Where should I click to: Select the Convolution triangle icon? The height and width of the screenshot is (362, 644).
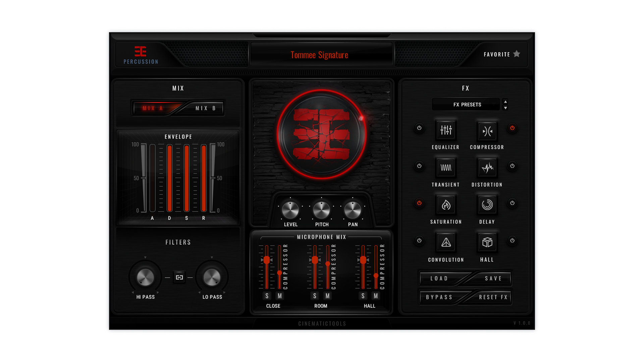point(446,242)
